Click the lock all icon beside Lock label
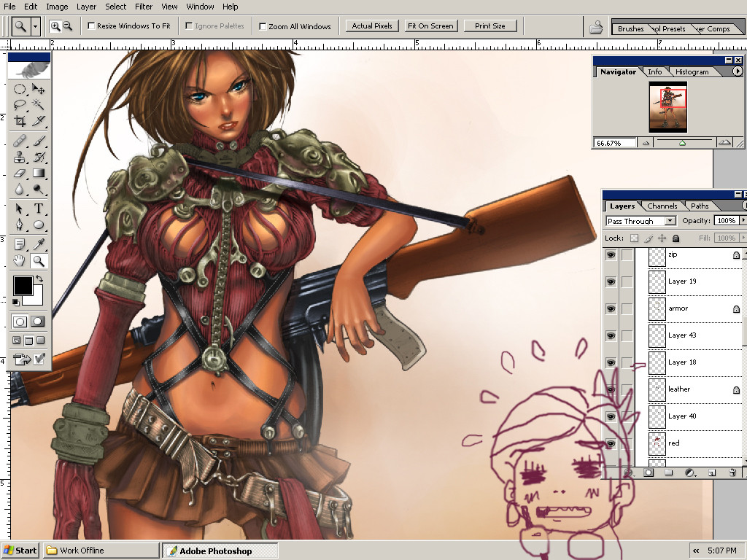The image size is (747, 560). click(x=676, y=238)
